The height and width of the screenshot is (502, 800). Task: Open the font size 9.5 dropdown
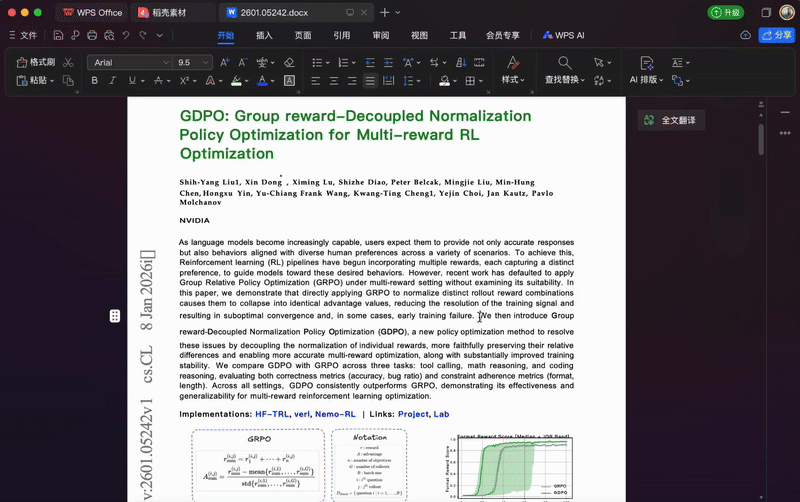pos(192,62)
